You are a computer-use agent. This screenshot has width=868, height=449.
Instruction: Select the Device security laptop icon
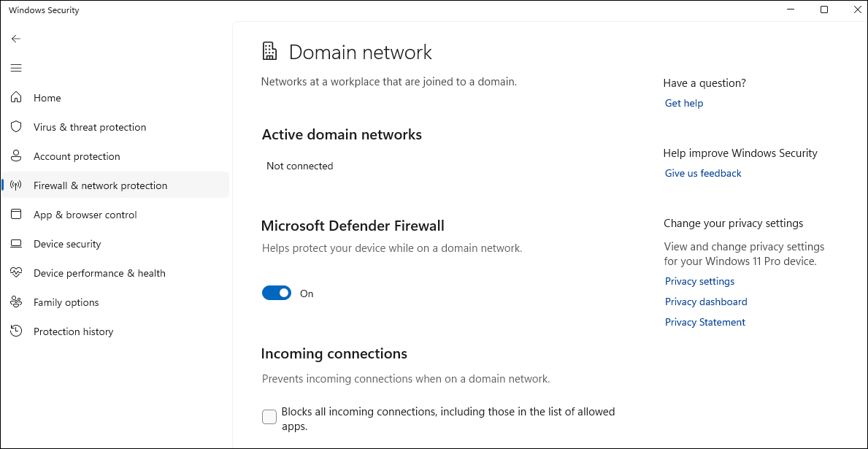16,243
